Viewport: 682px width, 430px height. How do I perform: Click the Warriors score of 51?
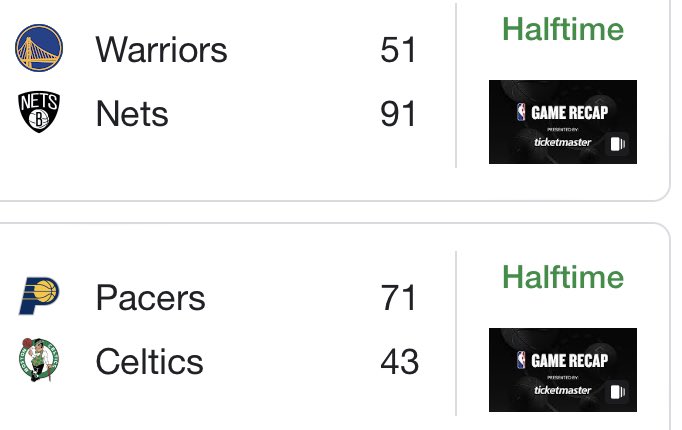point(398,50)
